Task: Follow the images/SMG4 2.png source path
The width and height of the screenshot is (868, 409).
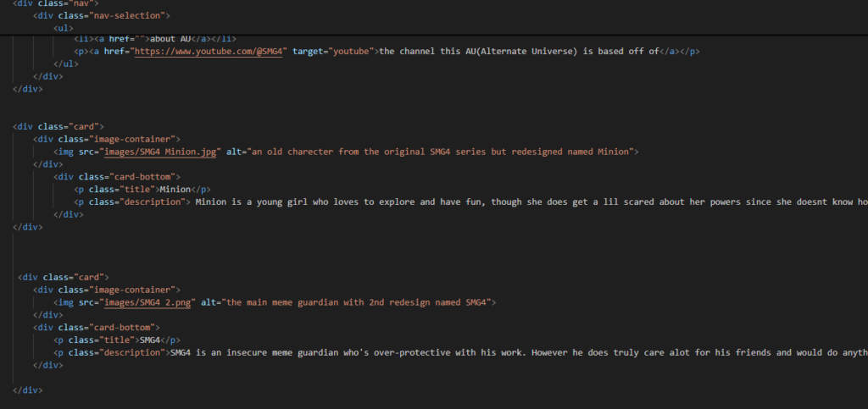Action: click(x=147, y=302)
